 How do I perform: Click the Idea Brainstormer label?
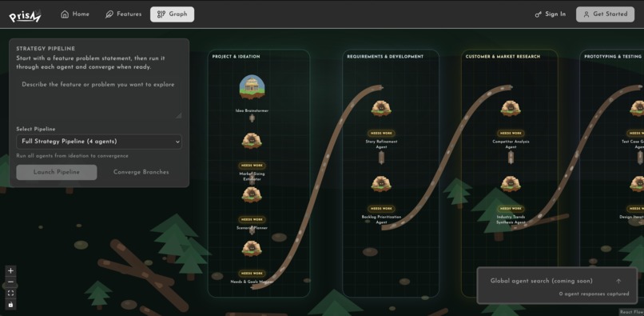click(x=252, y=110)
